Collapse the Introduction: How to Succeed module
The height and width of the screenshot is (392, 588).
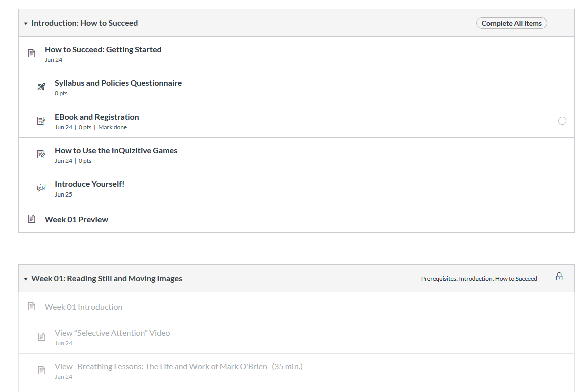coord(26,23)
